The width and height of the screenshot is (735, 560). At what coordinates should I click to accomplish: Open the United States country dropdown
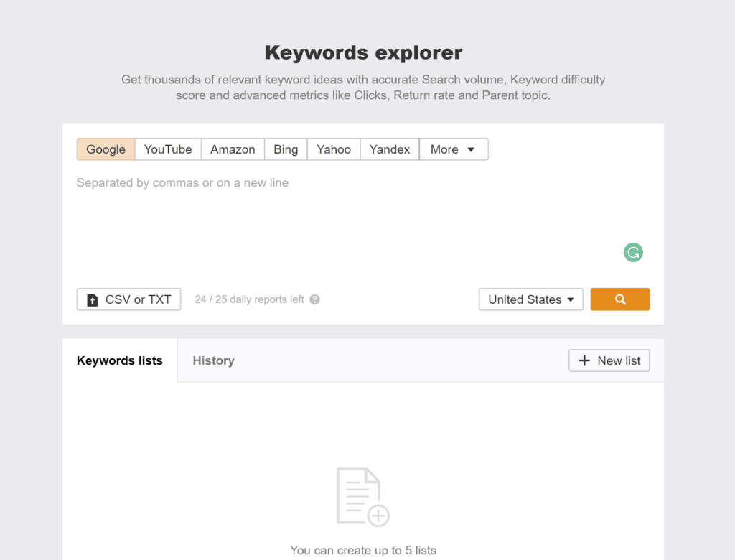tap(530, 299)
